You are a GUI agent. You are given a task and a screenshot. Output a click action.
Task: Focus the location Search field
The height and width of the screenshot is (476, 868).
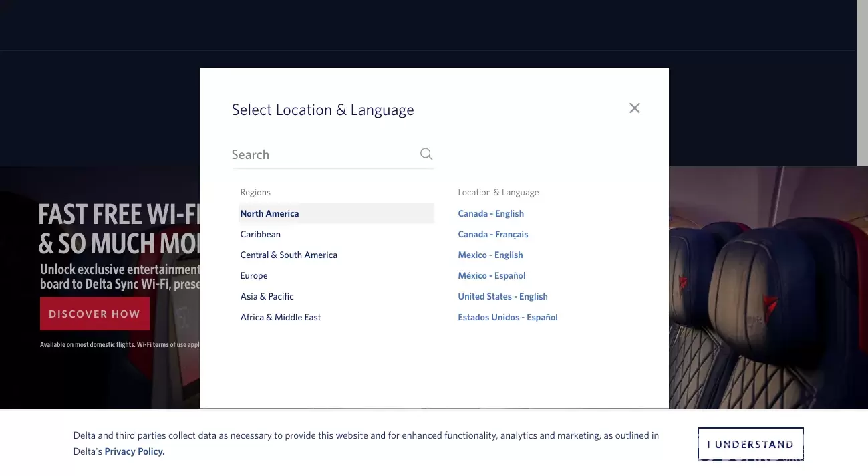coord(333,154)
